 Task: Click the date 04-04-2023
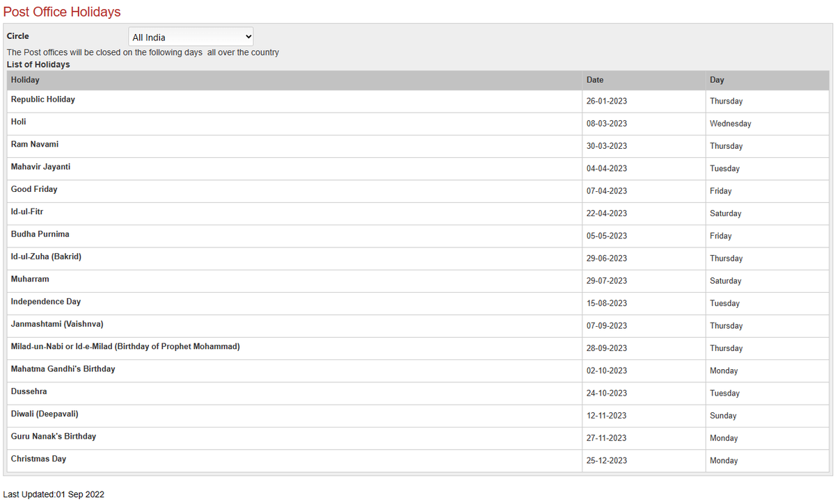(x=607, y=169)
